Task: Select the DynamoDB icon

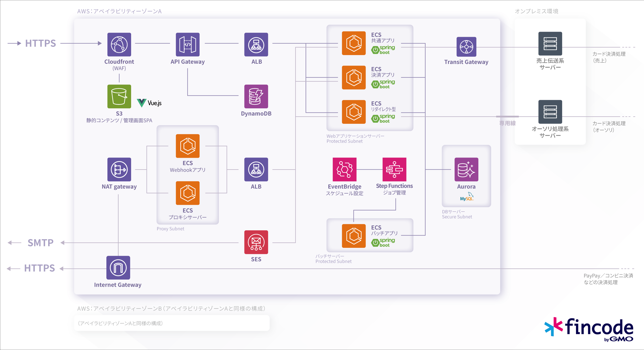Action: 256,97
